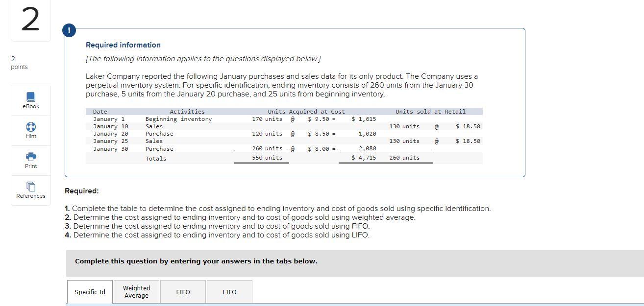This screenshot has height=306, width=644.
Task: Select the Specific Id tab
Action: point(90,292)
